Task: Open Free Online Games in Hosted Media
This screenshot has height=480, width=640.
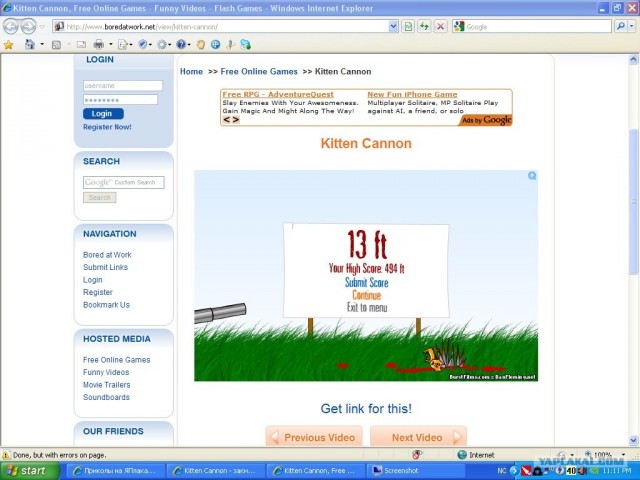Action: coord(117,360)
